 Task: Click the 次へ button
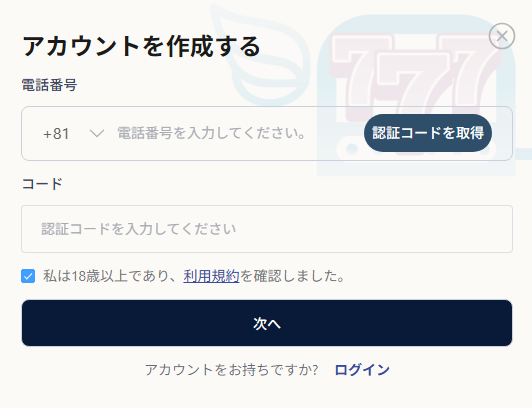point(267,323)
